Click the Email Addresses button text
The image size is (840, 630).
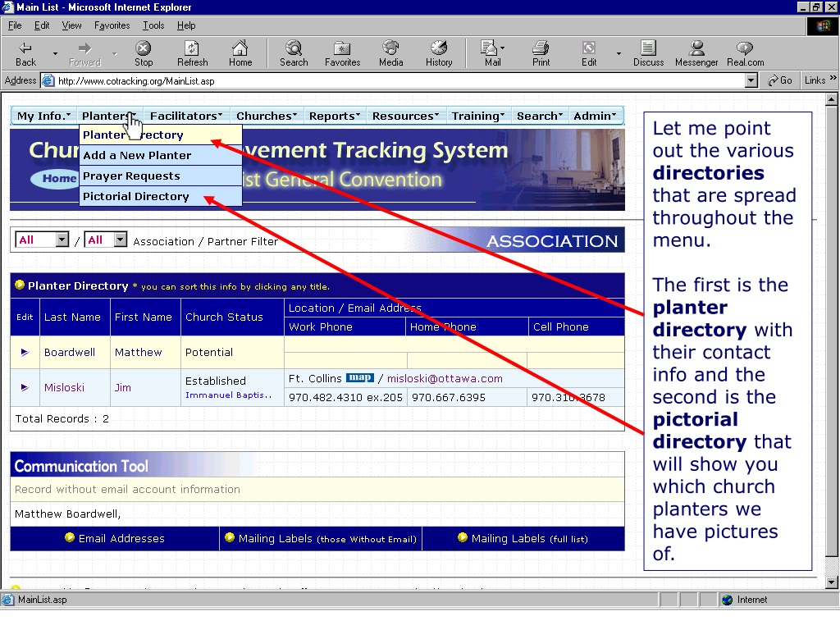pos(121,538)
